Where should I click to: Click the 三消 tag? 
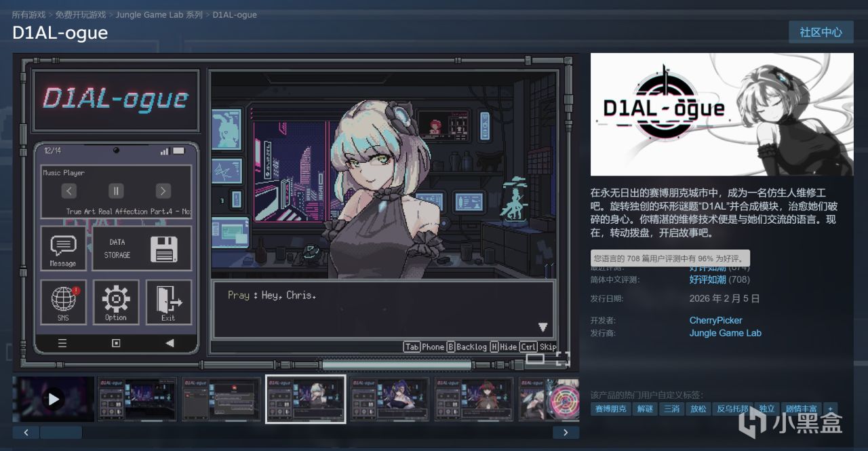point(671,409)
